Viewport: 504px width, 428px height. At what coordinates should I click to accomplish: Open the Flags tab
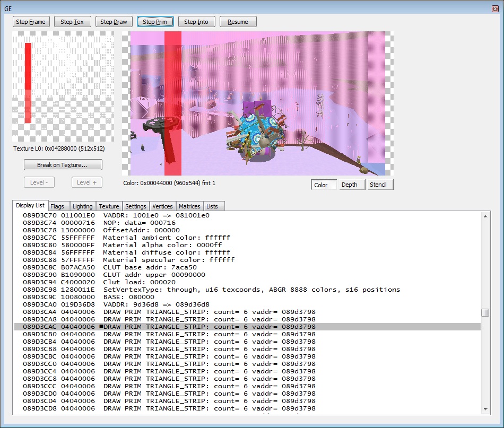tap(57, 206)
